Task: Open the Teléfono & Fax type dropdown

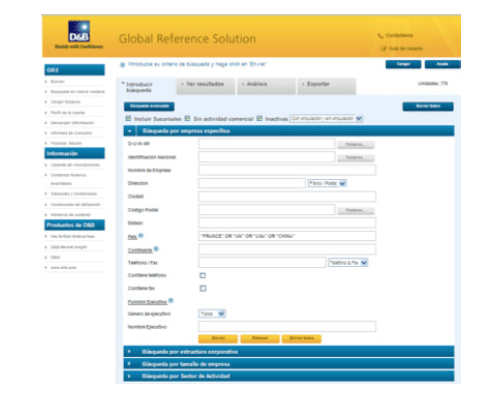Action: click(348, 263)
